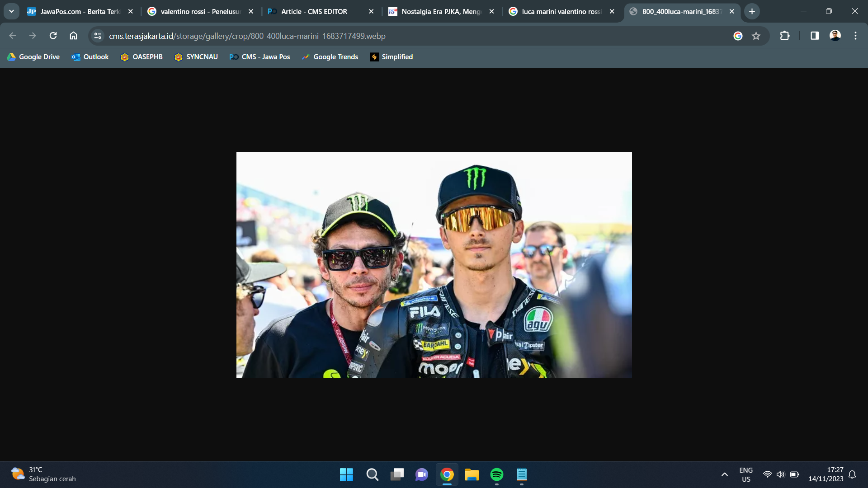Image resolution: width=868 pixels, height=488 pixels.
Task: Open a new tab with plus button
Action: [x=752, y=11]
